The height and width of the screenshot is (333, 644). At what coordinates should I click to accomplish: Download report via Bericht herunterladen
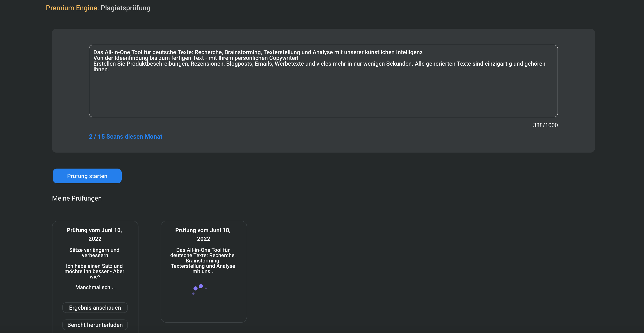[x=95, y=325]
